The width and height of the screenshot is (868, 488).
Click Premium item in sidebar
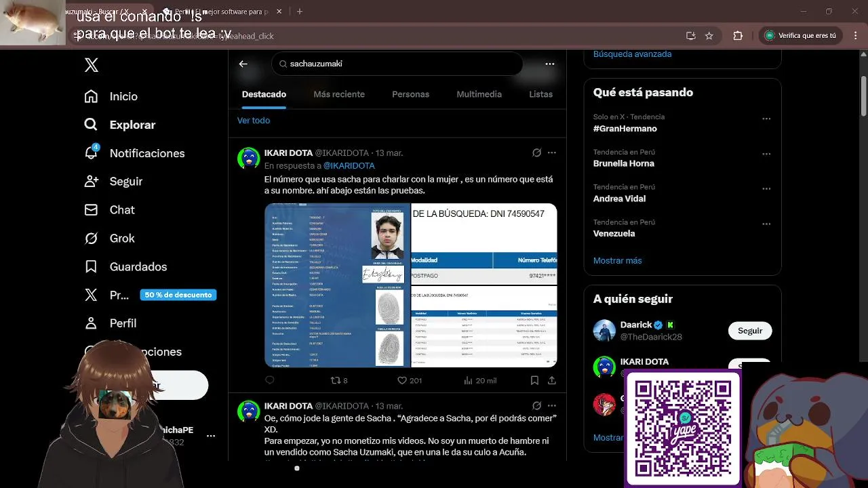point(106,295)
